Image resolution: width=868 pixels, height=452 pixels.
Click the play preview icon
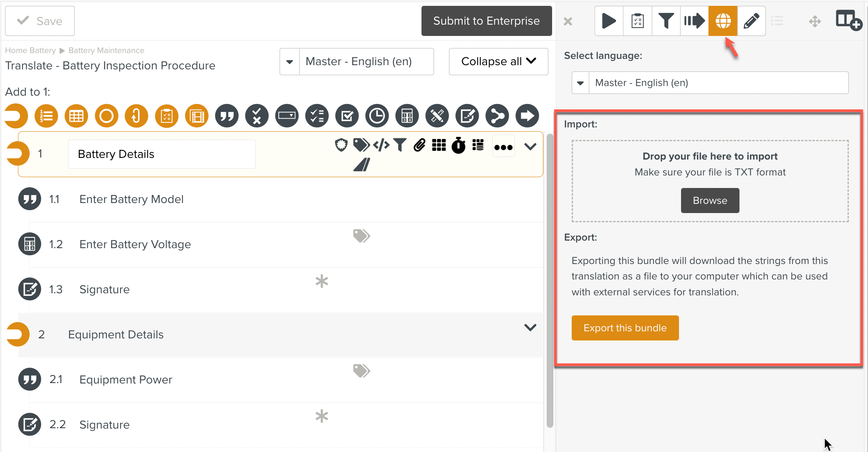609,21
